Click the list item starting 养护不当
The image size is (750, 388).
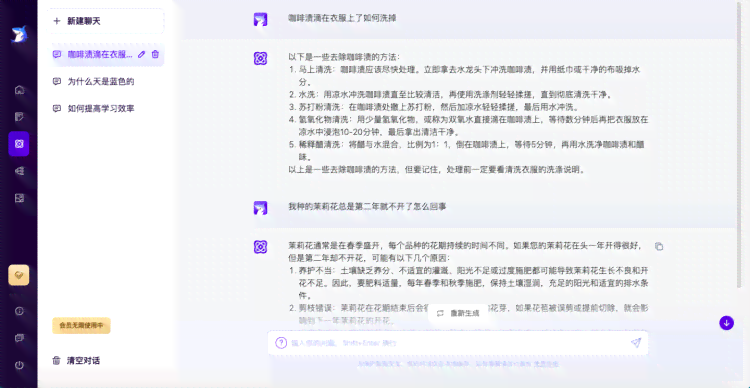pos(469,283)
